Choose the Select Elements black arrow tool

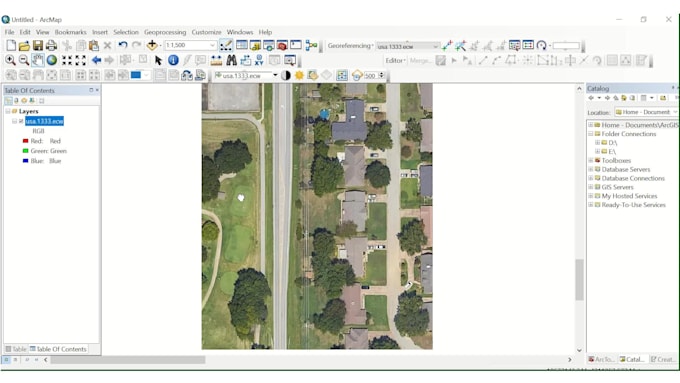[x=158, y=60]
